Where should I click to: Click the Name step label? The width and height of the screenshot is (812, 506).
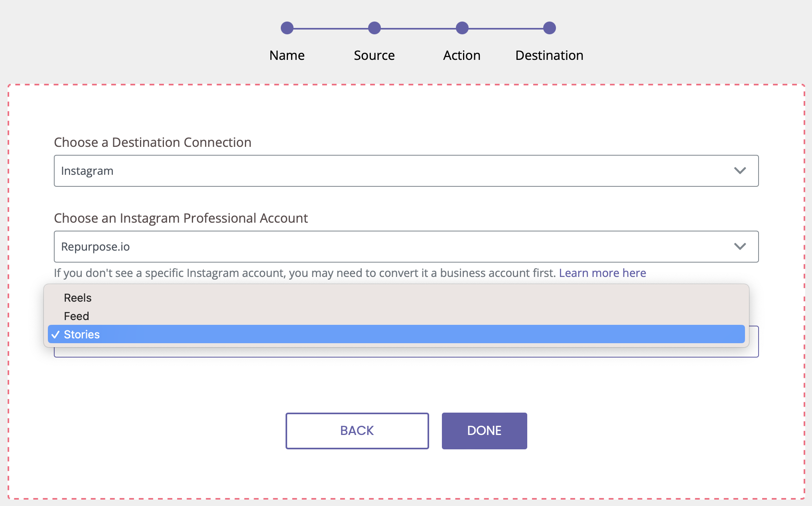point(287,55)
